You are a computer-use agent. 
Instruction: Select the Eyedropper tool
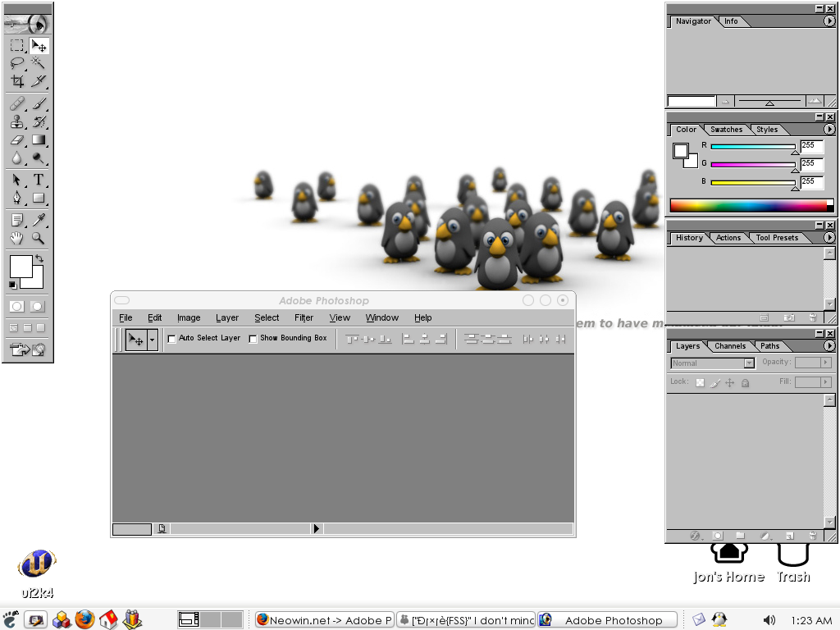click(39, 220)
